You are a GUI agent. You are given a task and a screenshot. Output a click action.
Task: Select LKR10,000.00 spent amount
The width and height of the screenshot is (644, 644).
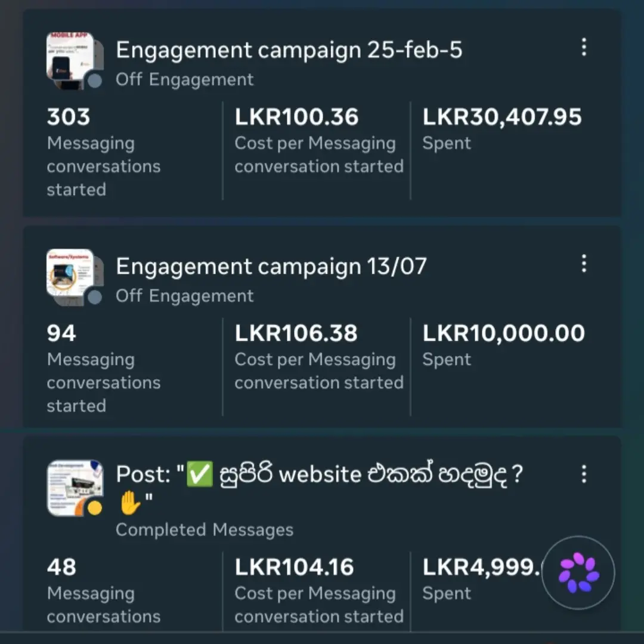(x=503, y=345)
